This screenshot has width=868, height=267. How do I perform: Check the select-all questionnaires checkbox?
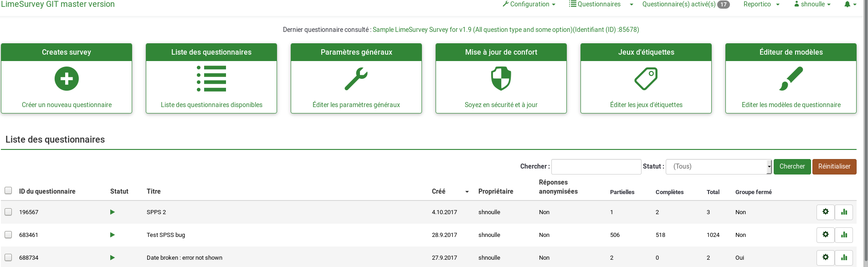(8, 190)
